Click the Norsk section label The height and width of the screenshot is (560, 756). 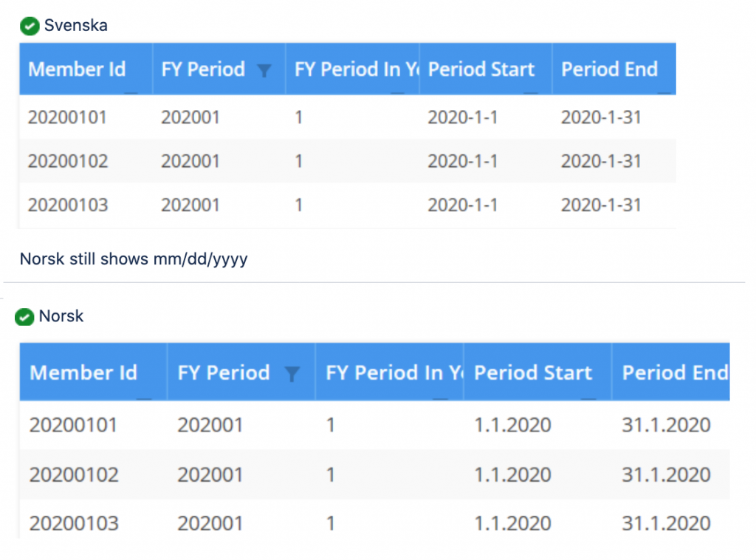pyautogui.click(x=61, y=316)
